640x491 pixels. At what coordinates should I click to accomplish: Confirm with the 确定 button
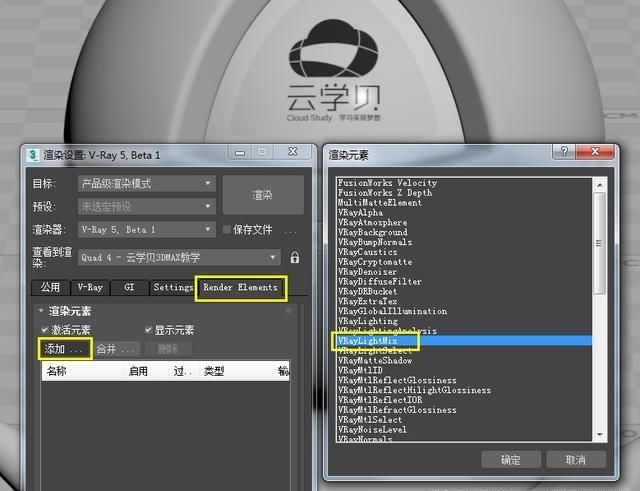tap(511, 460)
